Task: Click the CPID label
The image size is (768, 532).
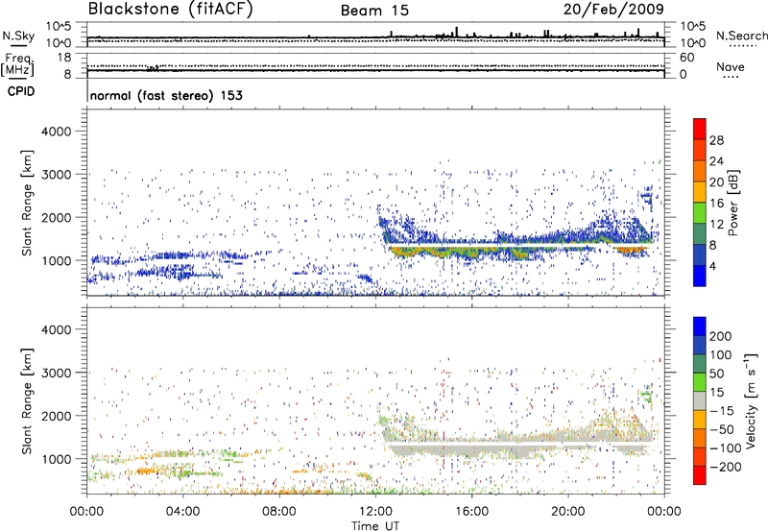Action: tap(21, 91)
